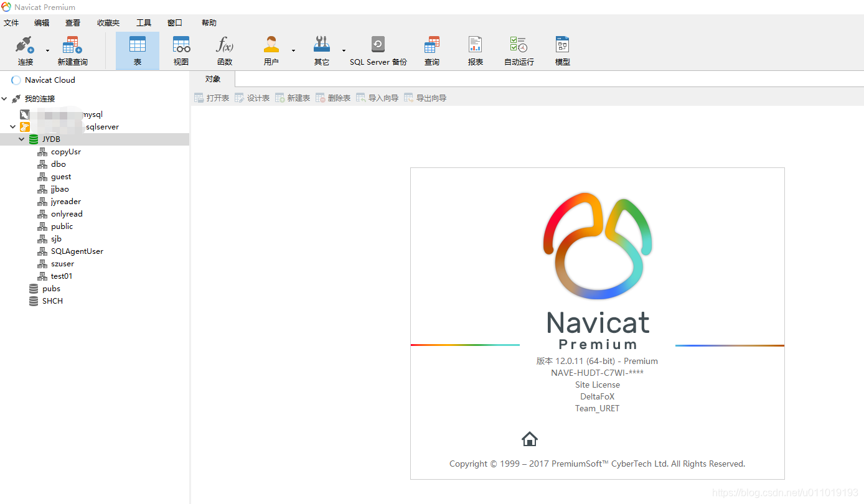This screenshot has width=864, height=504.
Task: Select the 对象 (Objects) tab
Action: 213,79
